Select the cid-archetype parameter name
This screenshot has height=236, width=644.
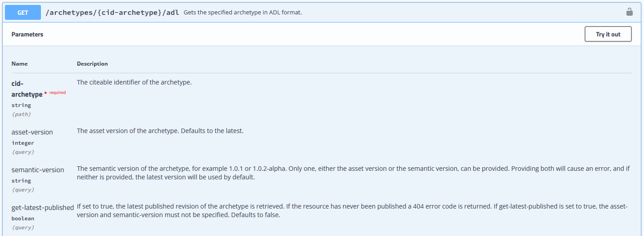[x=27, y=89]
